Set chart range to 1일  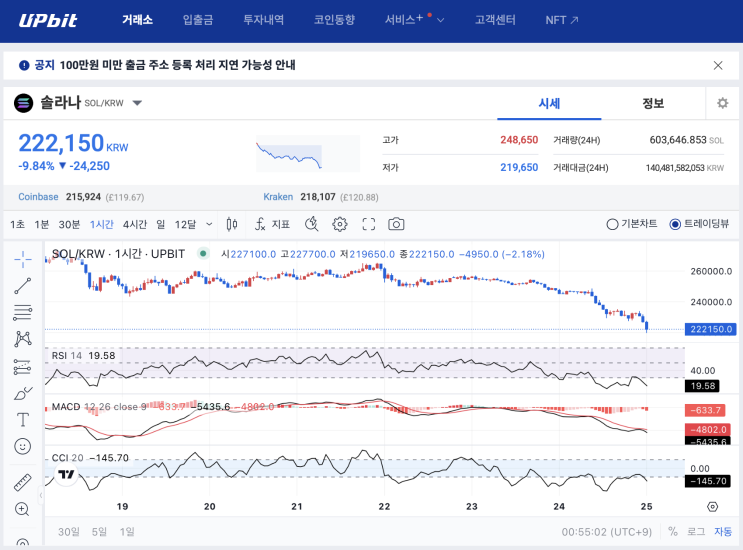(x=127, y=532)
